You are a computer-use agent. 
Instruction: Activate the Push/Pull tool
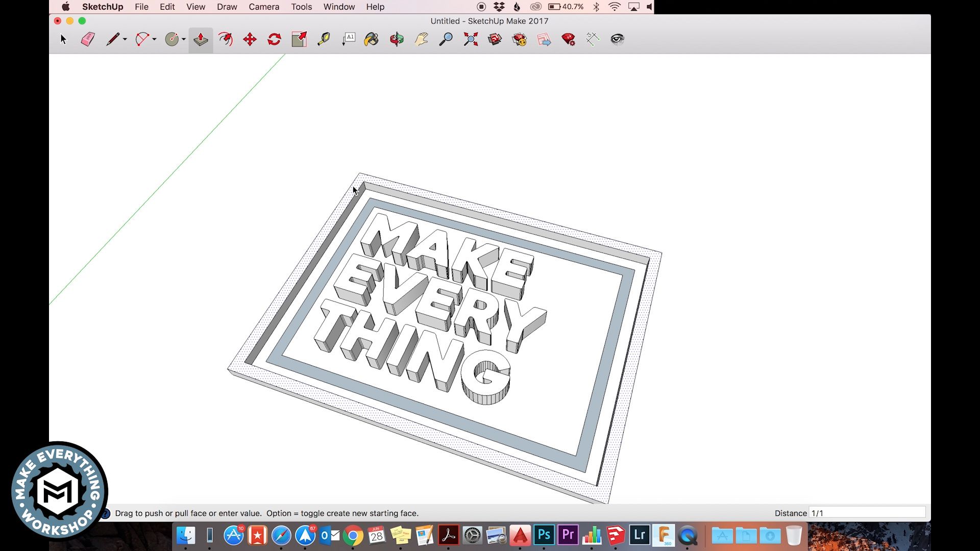(x=200, y=39)
